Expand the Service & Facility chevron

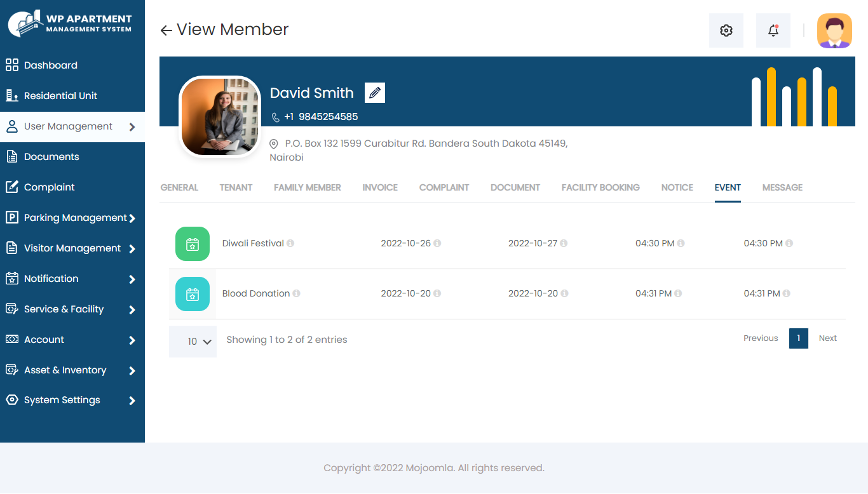click(132, 310)
